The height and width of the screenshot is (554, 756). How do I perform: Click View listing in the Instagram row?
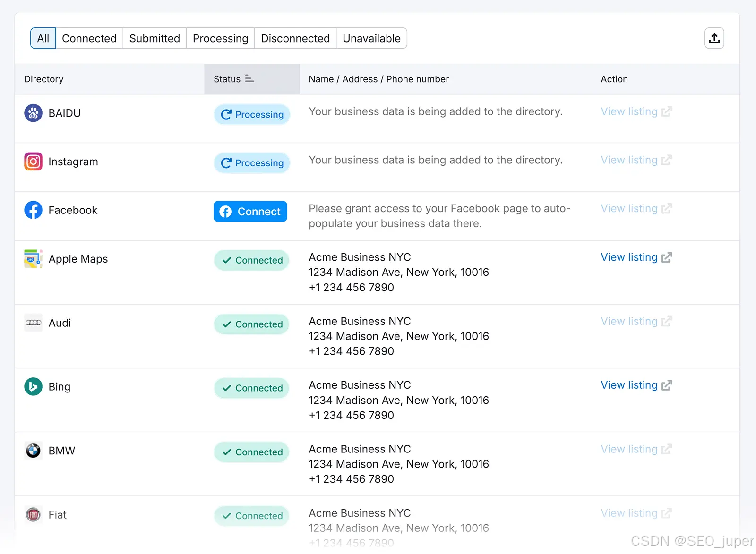(636, 161)
